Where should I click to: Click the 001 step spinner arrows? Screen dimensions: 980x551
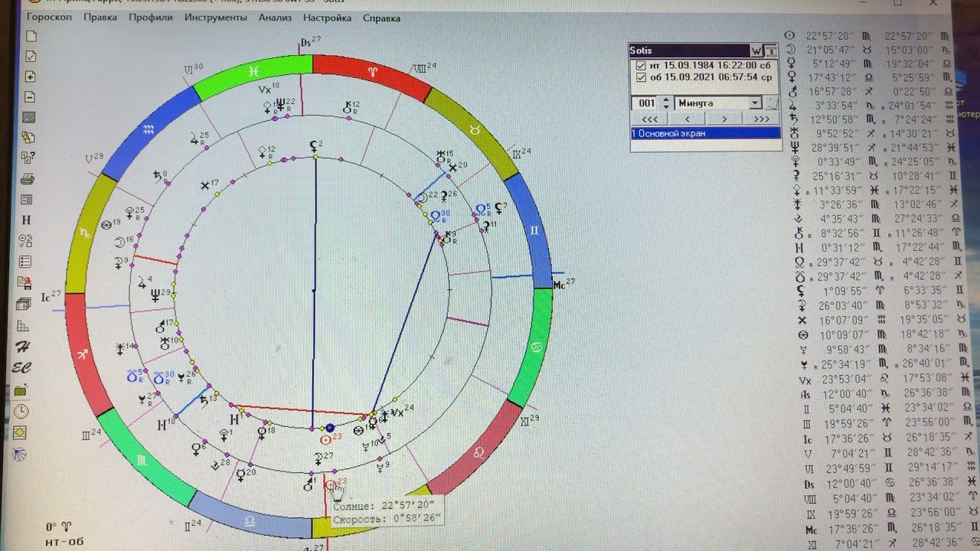click(x=666, y=103)
